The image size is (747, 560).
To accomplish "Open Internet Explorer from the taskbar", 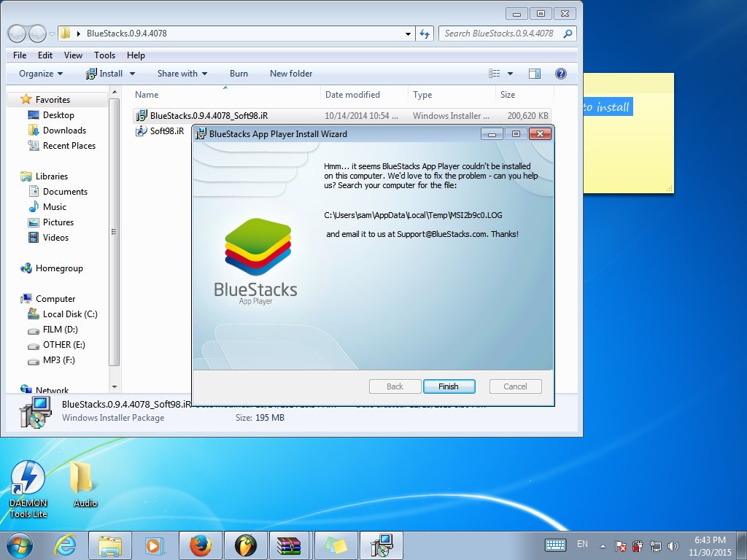I will pos(66,545).
